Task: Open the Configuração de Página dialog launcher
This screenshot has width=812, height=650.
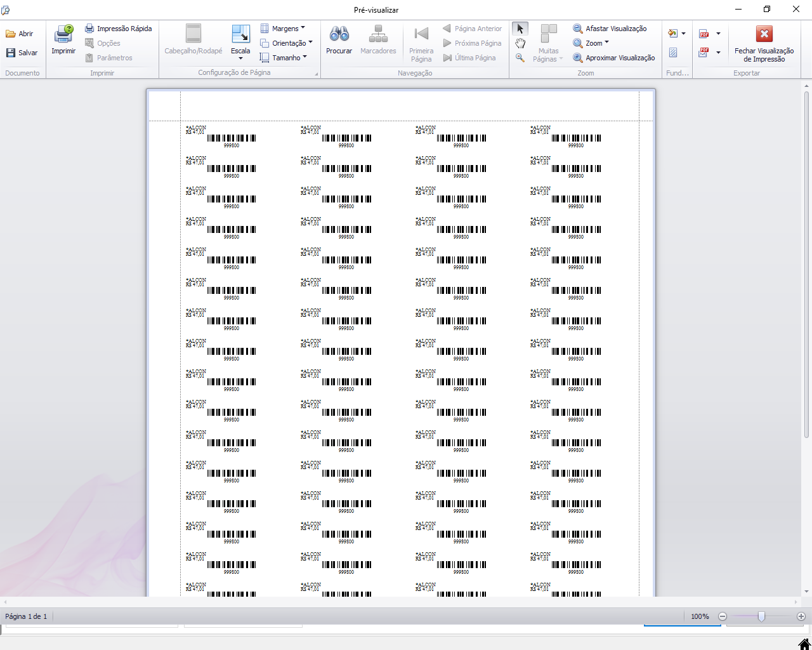Action: click(316, 74)
